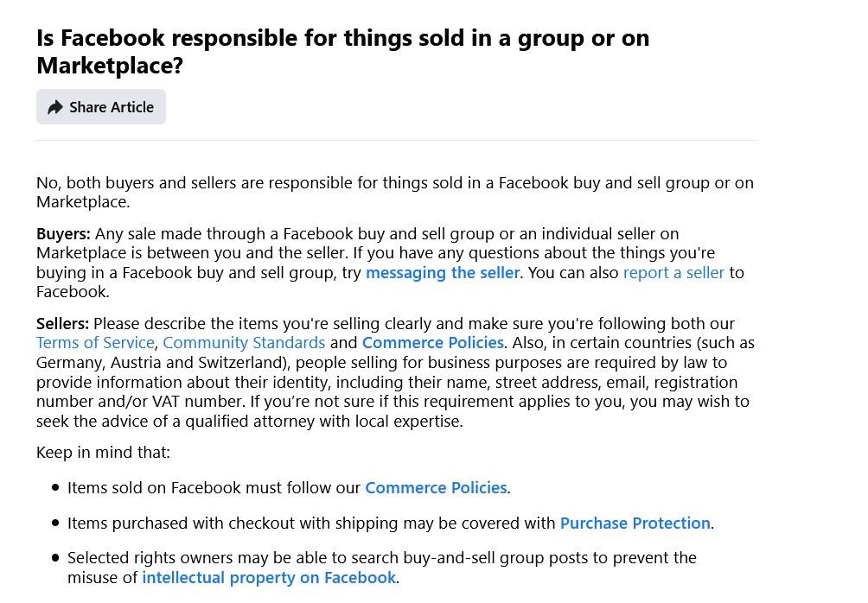This screenshot has width=868, height=603.
Task: Click the bold "Sellers:" label
Action: (62, 324)
